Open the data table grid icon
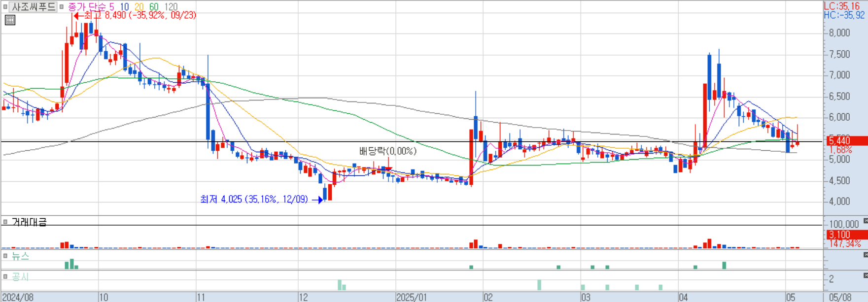868x302 pixels. click(10, 20)
